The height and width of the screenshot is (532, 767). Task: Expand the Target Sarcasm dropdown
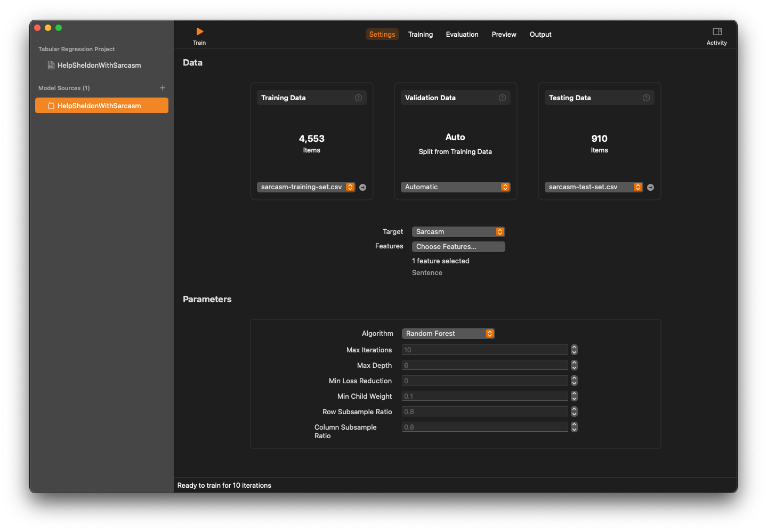pos(458,232)
